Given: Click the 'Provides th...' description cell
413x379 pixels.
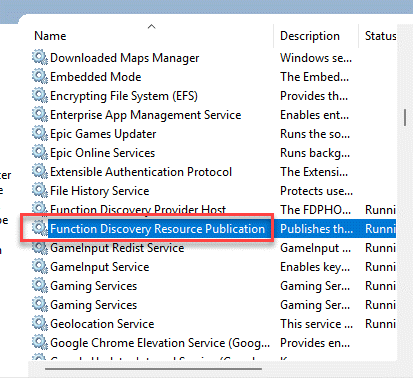Looking at the screenshot, I should coord(314,96).
